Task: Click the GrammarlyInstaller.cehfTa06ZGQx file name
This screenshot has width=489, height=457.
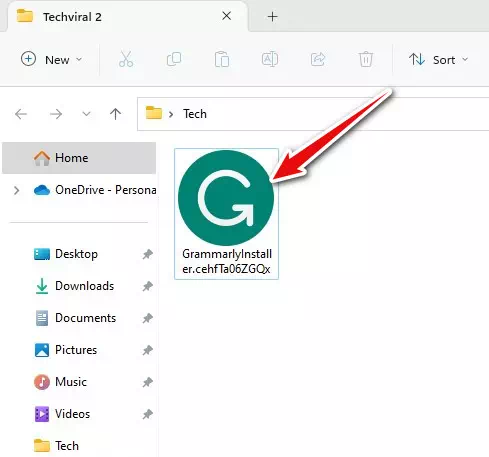Action: coord(227,262)
